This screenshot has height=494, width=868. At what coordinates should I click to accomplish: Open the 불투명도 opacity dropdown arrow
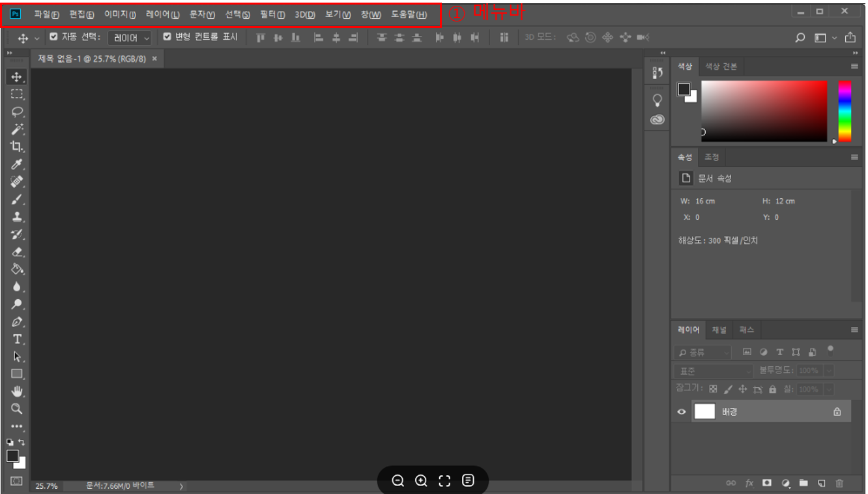(828, 371)
